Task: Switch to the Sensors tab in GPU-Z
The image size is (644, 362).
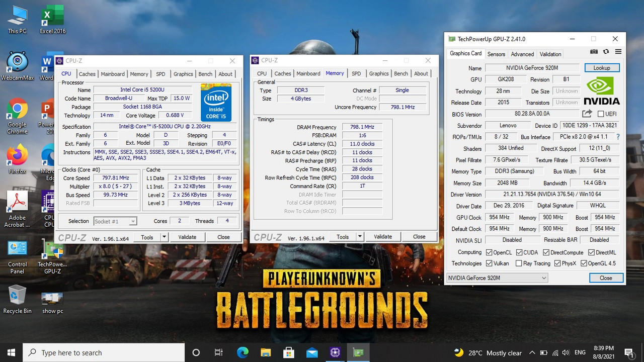Action: point(496,54)
